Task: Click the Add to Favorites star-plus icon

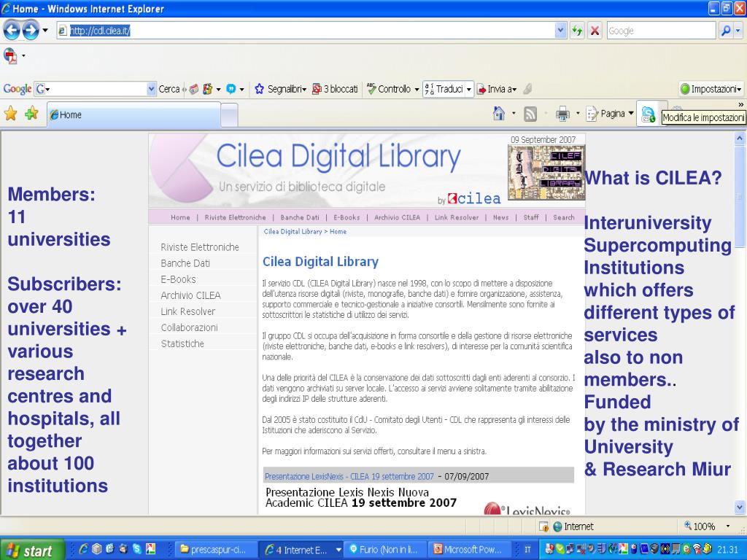Action: click(x=31, y=114)
